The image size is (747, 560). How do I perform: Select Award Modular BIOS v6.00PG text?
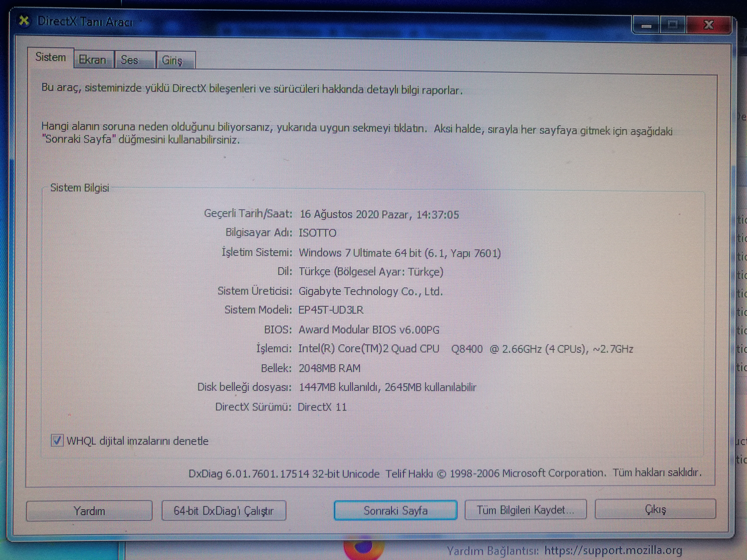[369, 329]
